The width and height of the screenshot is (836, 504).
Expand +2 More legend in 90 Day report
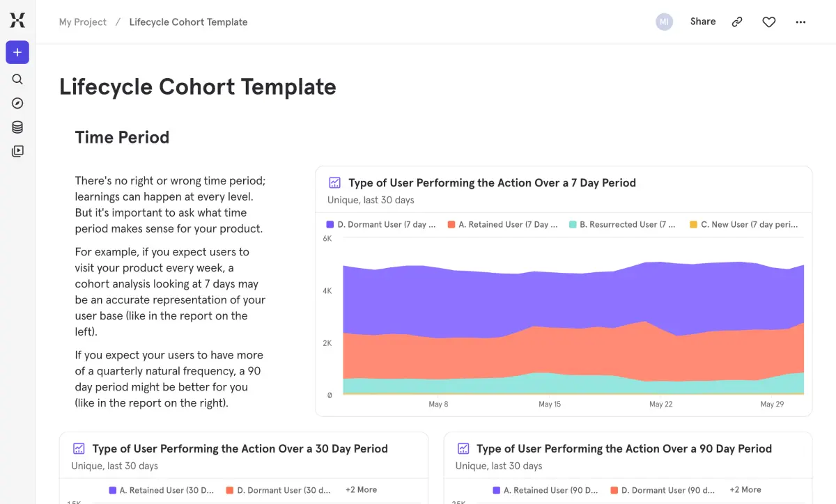745,490
